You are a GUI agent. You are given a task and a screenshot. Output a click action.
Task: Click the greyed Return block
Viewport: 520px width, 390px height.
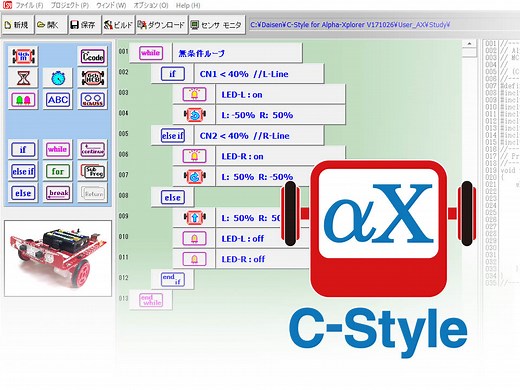92,193
